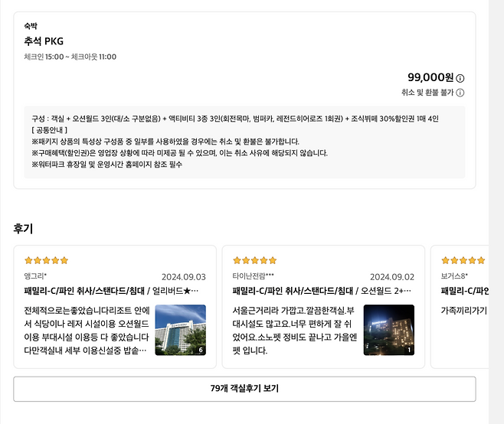Click review text starting with 서울근거리라 가깝고
Screen dimensions: 504x424
(x=295, y=330)
